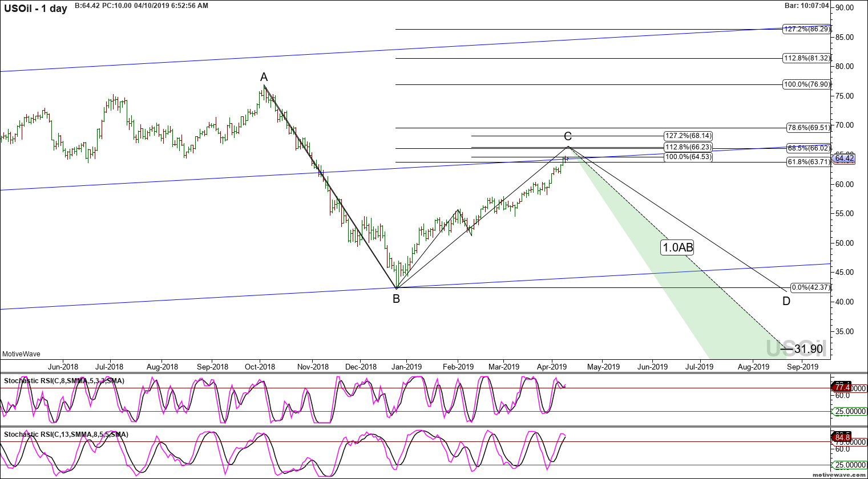Select the 61.8%(63.71) retracement label

tap(808, 162)
